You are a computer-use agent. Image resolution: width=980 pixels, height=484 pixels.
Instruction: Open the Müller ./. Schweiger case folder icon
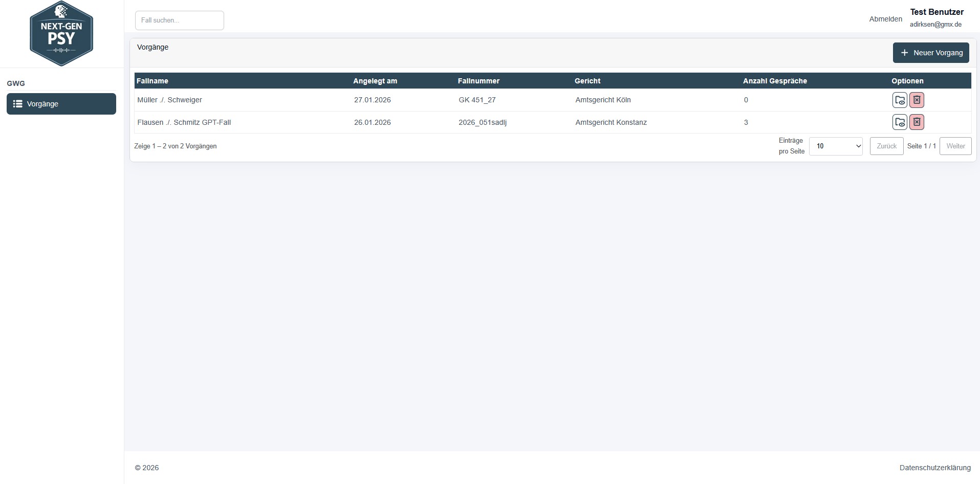click(x=899, y=100)
